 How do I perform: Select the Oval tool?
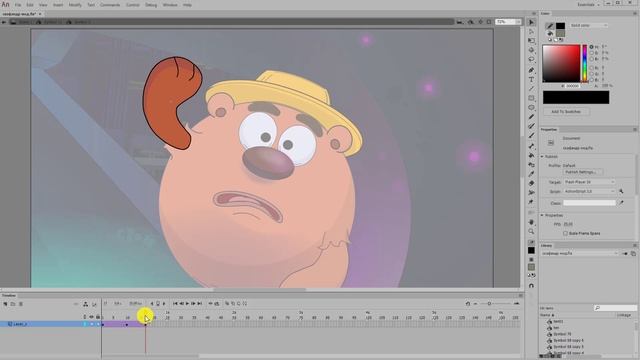[x=531, y=108]
